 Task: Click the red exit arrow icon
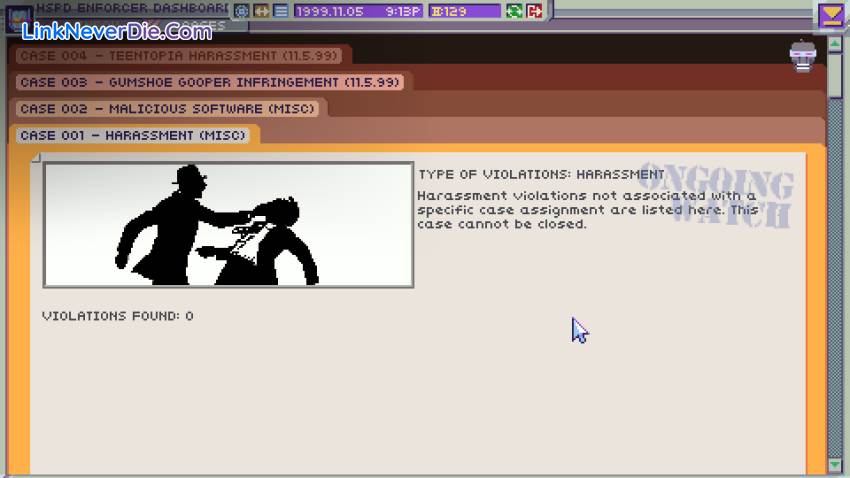[535, 10]
